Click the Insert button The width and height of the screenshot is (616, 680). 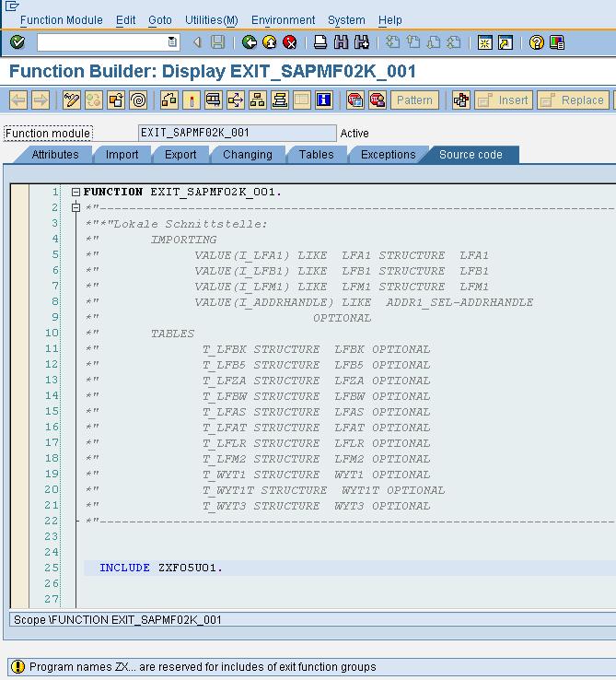504,100
